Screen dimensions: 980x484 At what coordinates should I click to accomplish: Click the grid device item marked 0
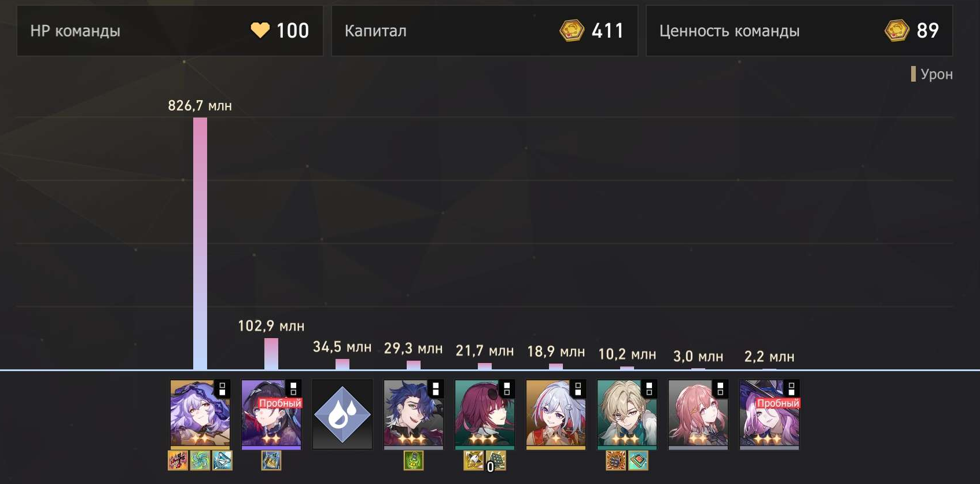(496, 461)
